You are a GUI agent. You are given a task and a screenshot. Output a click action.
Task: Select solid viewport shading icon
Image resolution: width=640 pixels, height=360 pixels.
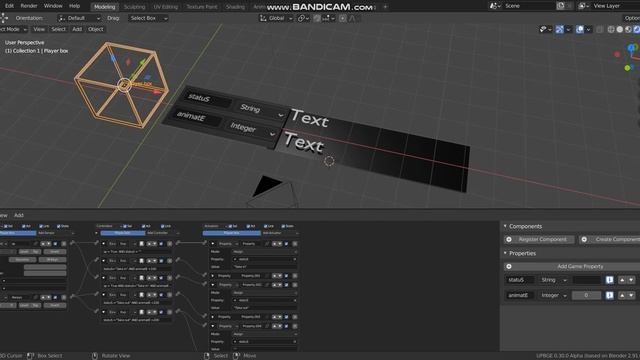point(620,29)
